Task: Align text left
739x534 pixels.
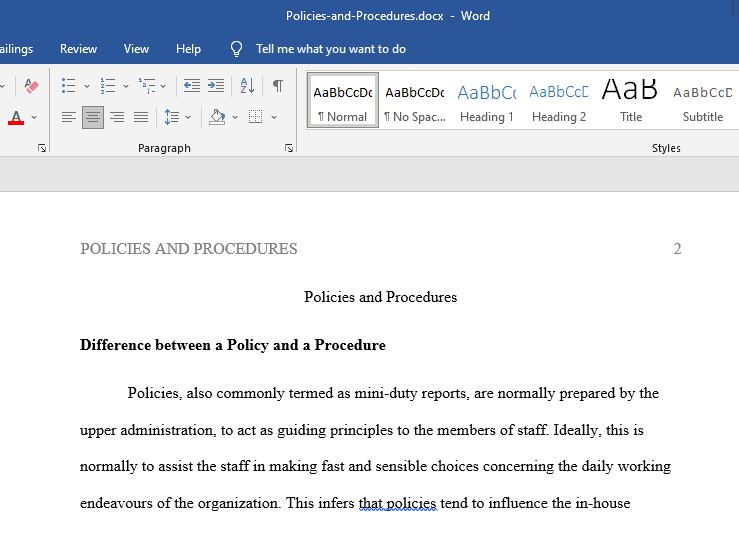Action: [x=68, y=117]
